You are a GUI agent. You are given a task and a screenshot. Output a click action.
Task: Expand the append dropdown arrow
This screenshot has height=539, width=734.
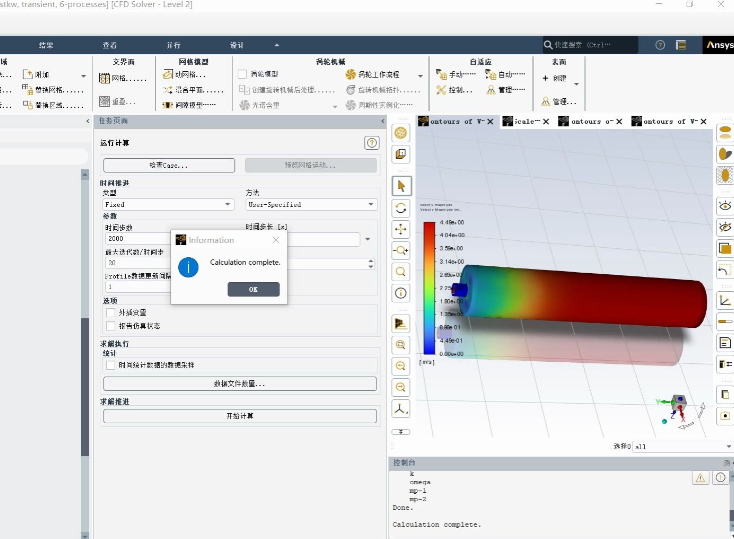pyautogui.click(x=83, y=76)
